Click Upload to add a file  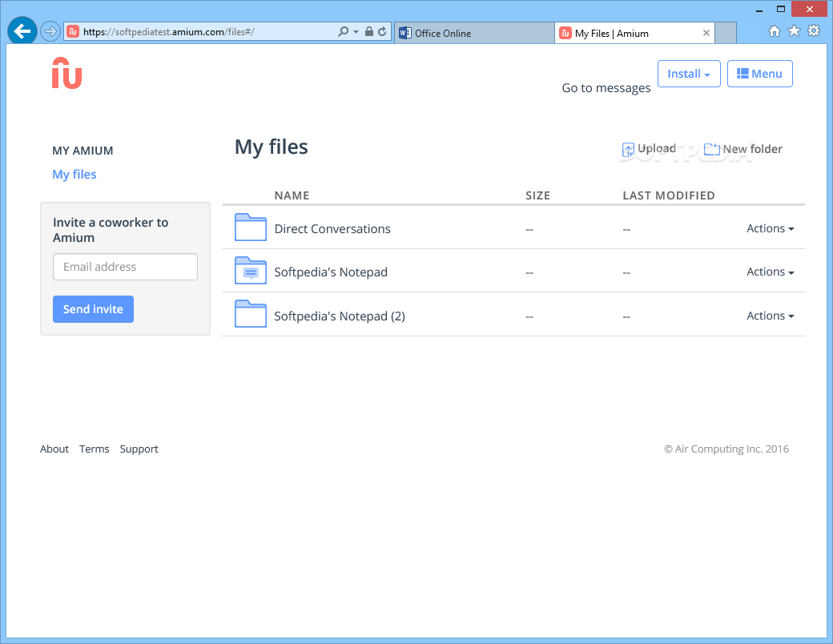coord(650,149)
